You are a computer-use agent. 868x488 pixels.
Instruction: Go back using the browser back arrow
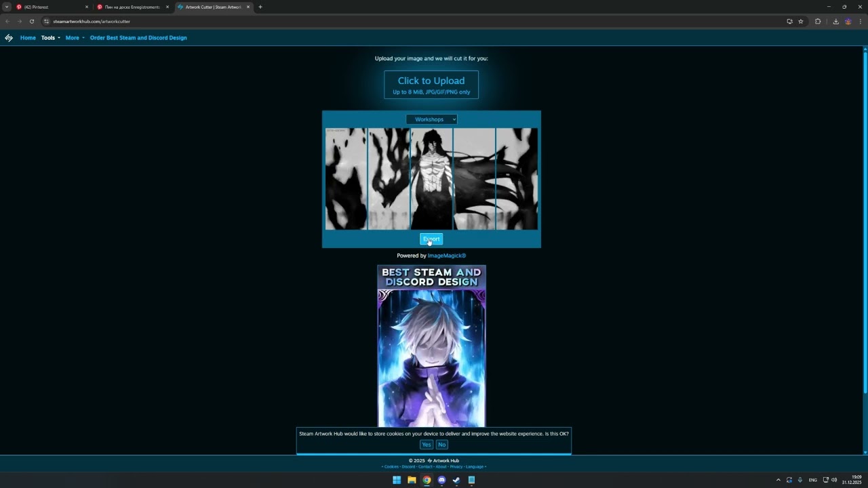7,21
